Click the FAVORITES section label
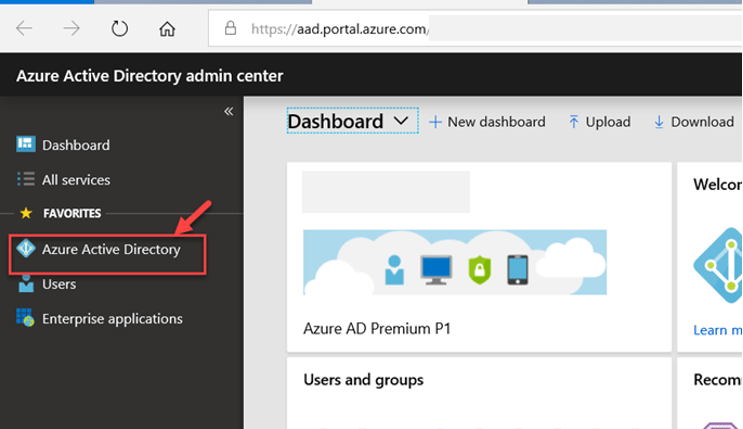 point(72,213)
